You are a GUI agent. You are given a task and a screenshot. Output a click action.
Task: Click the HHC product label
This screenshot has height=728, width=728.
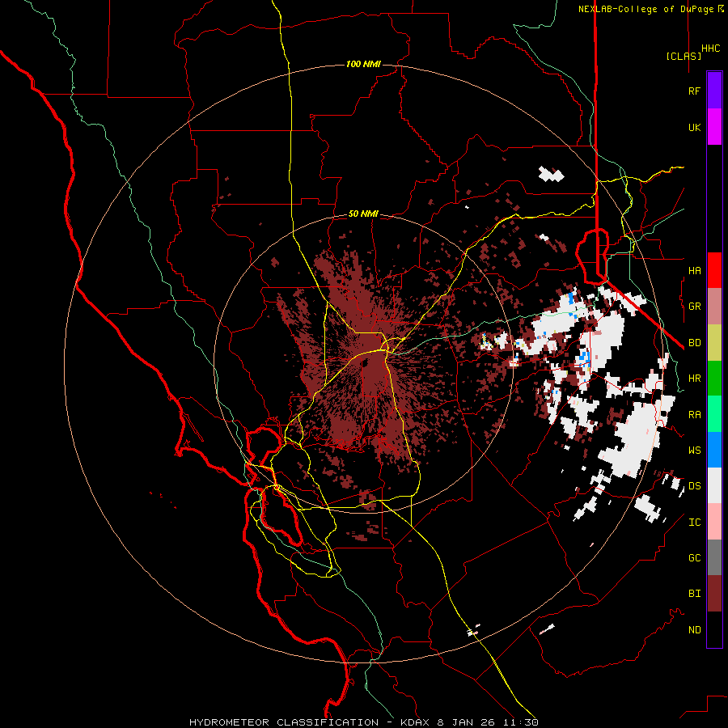pyautogui.click(x=710, y=49)
